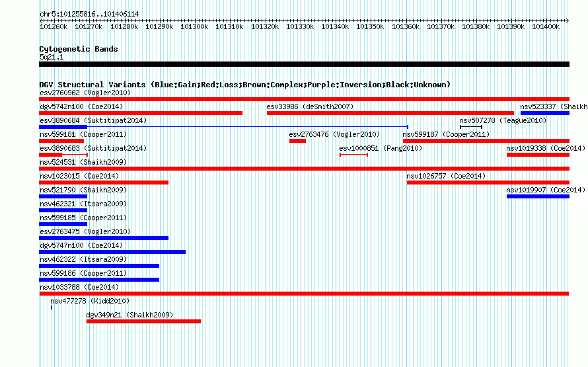Viewport: 588px width, 367px height.
Task: Open the nsv599185 (Cooper2011) label
Action: [83, 218]
